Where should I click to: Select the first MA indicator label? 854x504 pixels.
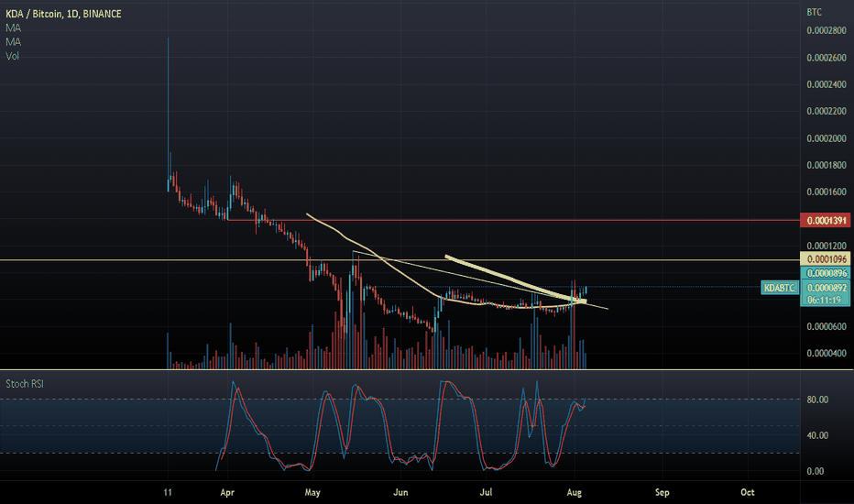[x=13, y=27]
